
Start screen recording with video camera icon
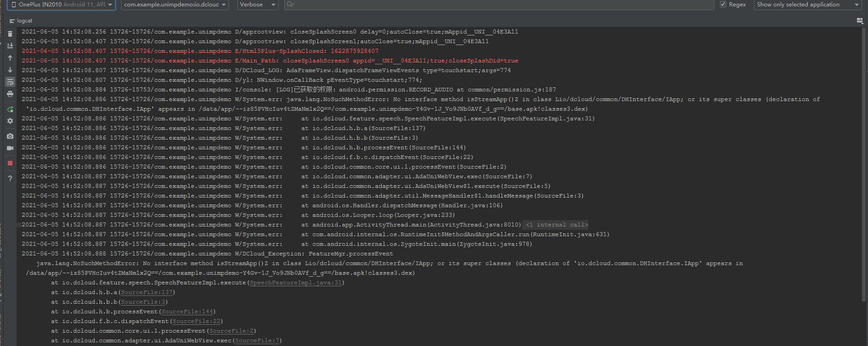point(10,148)
